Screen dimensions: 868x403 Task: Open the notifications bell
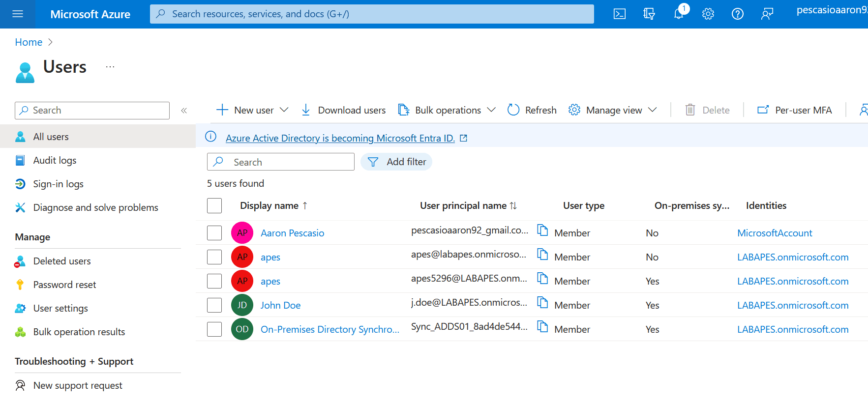pos(679,14)
